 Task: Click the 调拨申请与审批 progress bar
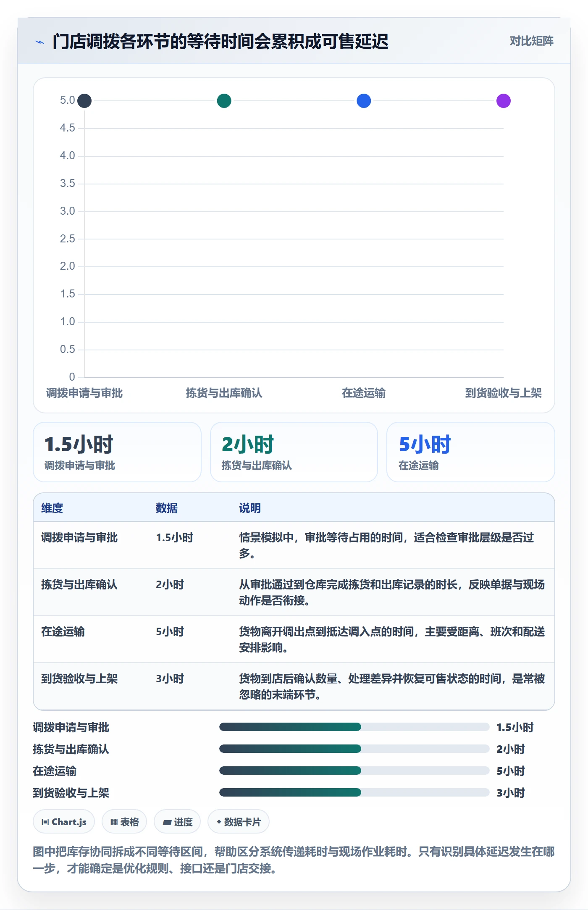tap(354, 727)
